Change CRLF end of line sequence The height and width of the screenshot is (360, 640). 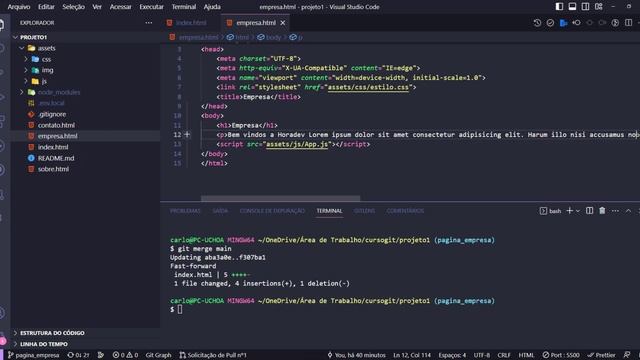coord(504,355)
